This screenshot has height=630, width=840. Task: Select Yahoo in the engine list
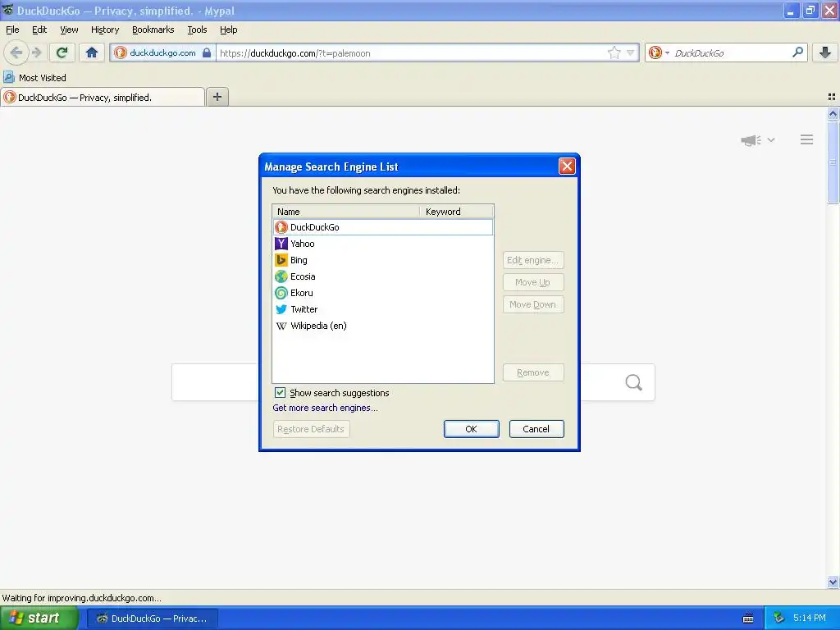(x=383, y=244)
